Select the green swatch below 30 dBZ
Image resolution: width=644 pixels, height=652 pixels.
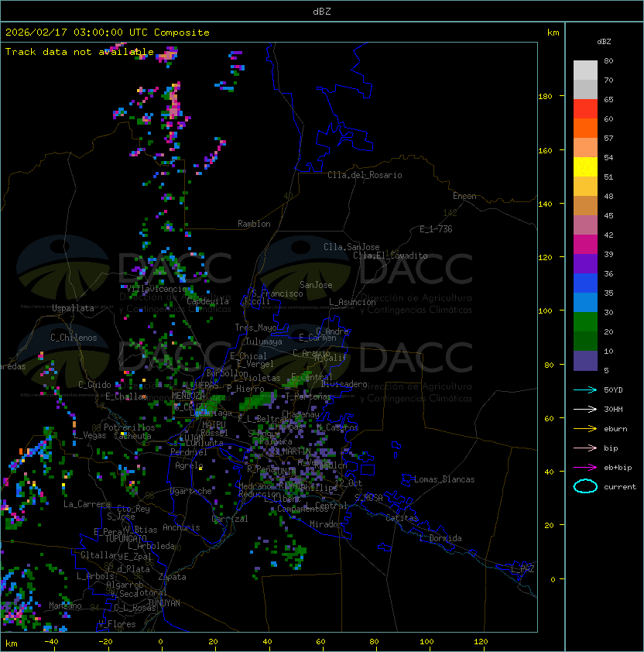(x=585, y=321)
